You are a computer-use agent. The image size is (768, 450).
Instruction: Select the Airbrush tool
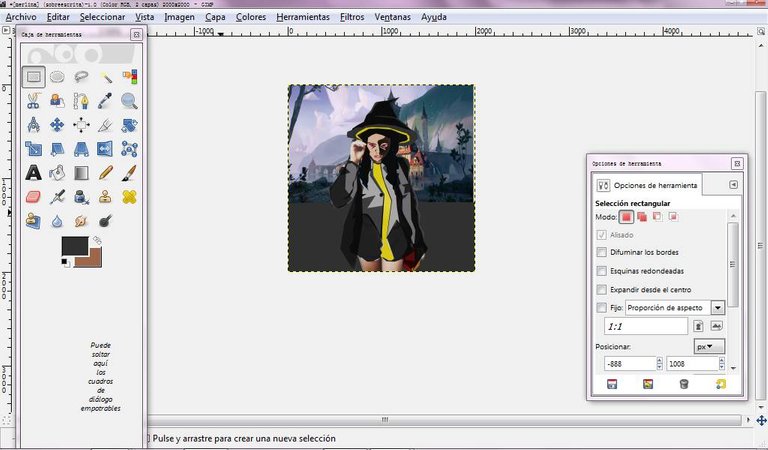coord(57,197)
